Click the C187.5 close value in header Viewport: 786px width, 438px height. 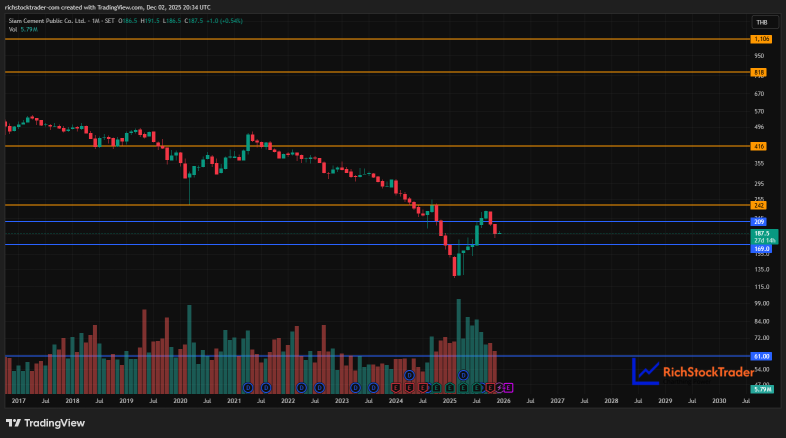click(193, 21)
